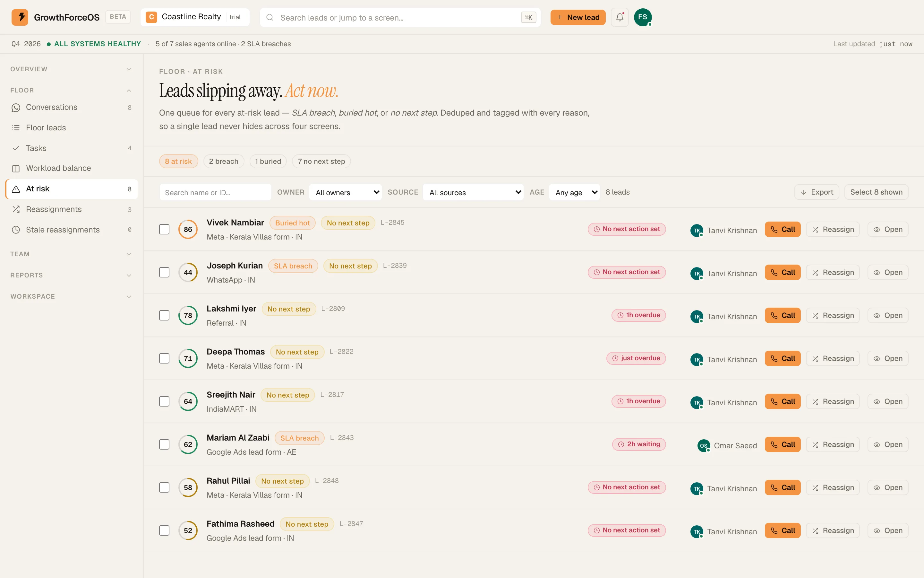Click lead score ring 86 for Vivek Nambiar
Image resolution: width=924 pixels, height=578 pixels.
tap(188, 229)
